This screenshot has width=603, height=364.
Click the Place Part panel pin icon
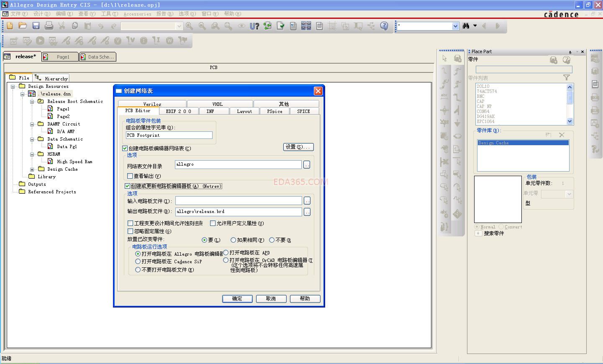(x=570, y=52)
